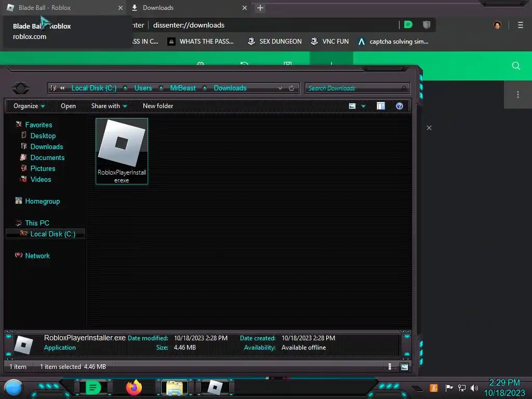
Task: Switch to details view status icon
Action: (390, 366)
